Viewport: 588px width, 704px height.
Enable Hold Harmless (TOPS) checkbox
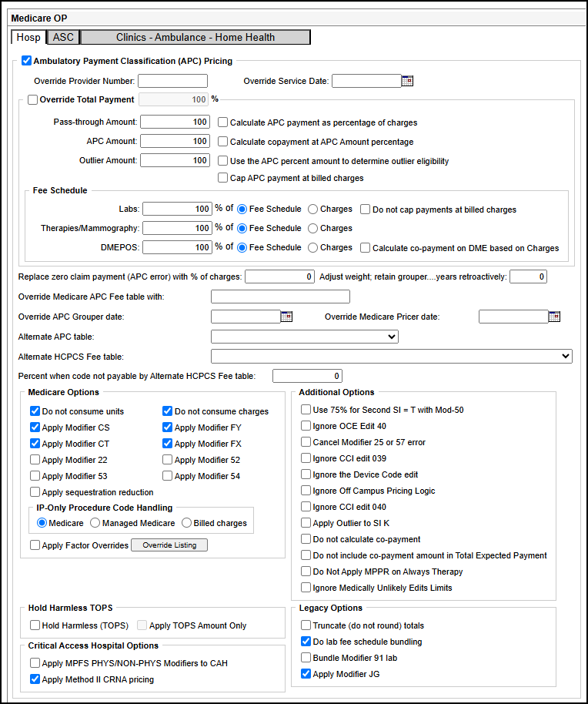(35, 625)
